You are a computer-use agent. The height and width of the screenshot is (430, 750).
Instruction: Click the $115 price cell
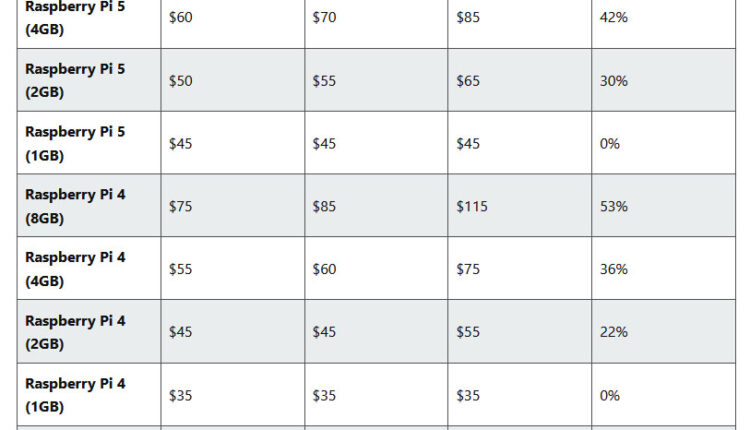point(472,206)
